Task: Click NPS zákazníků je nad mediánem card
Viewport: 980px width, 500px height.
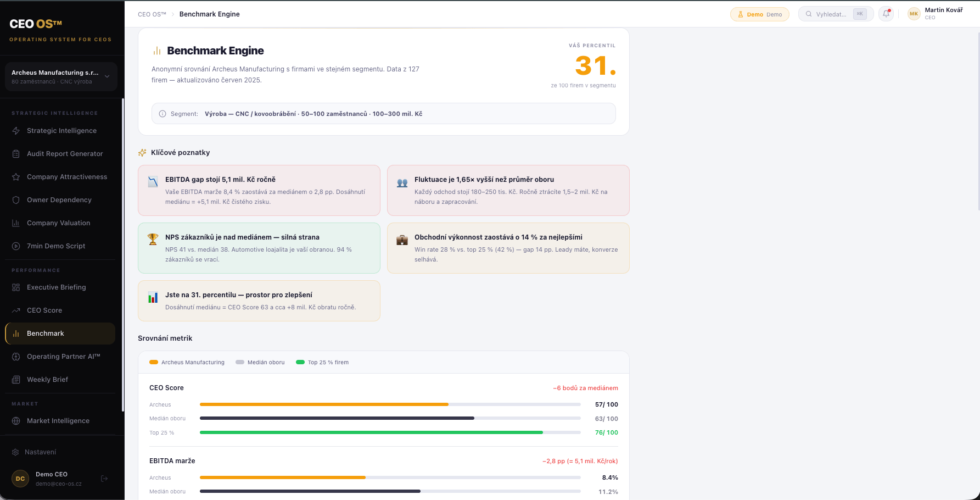Action: tap(259, 248)
